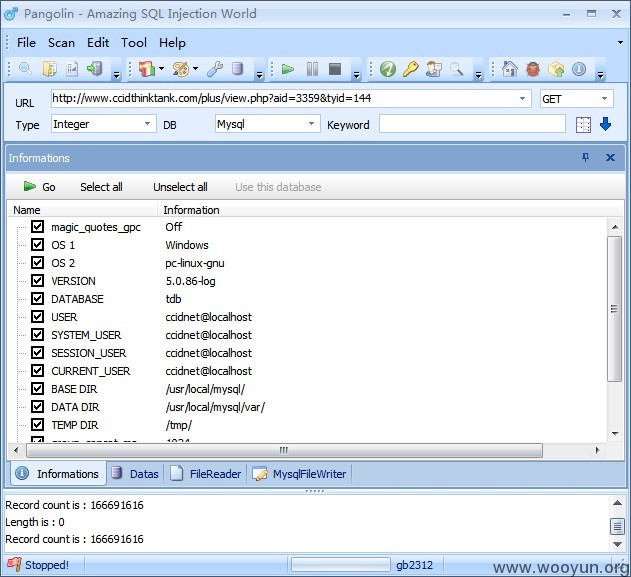Open menu bar options arrow at right

(620, 42)
